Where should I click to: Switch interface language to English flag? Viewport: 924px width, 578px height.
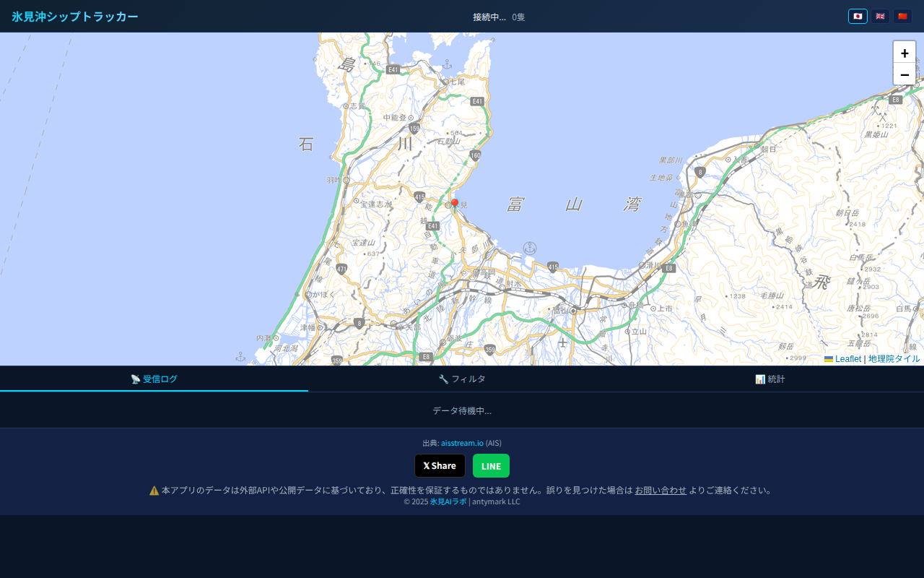point(880,16)
